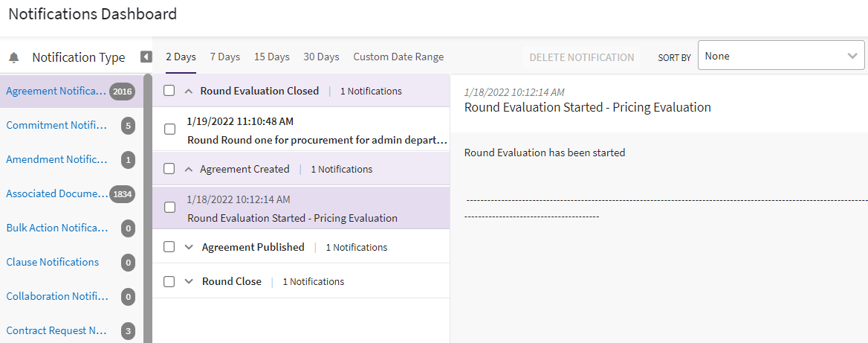The image size is (868, 343).
Task: Open the Sort By dropdown
Action: tap(780, 56)
